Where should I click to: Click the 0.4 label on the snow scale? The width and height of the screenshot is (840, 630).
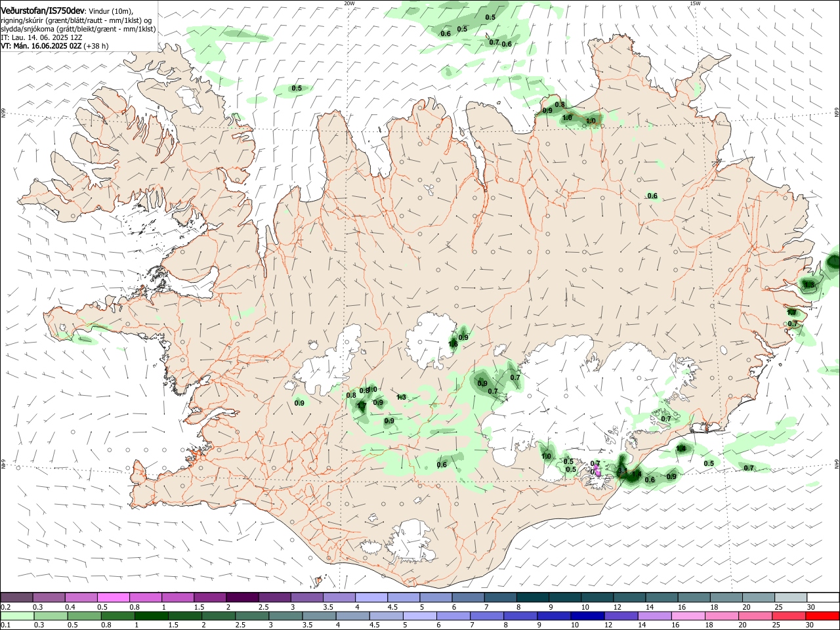pos(70,607)
